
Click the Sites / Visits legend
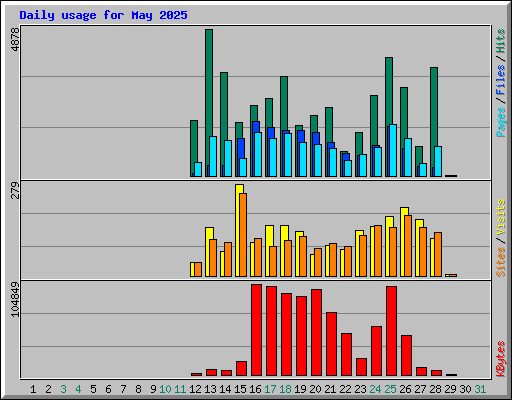tap(501, 238)
